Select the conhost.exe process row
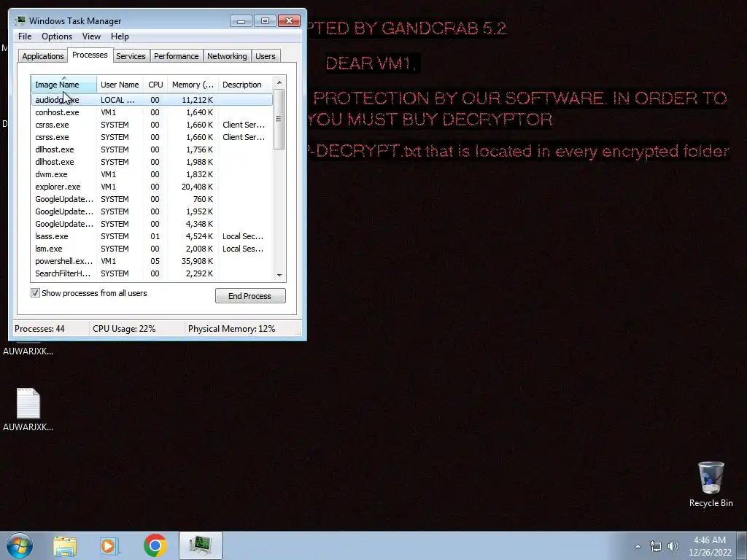The width and height of the screenshot is (747, 560). tap(152, 112)
